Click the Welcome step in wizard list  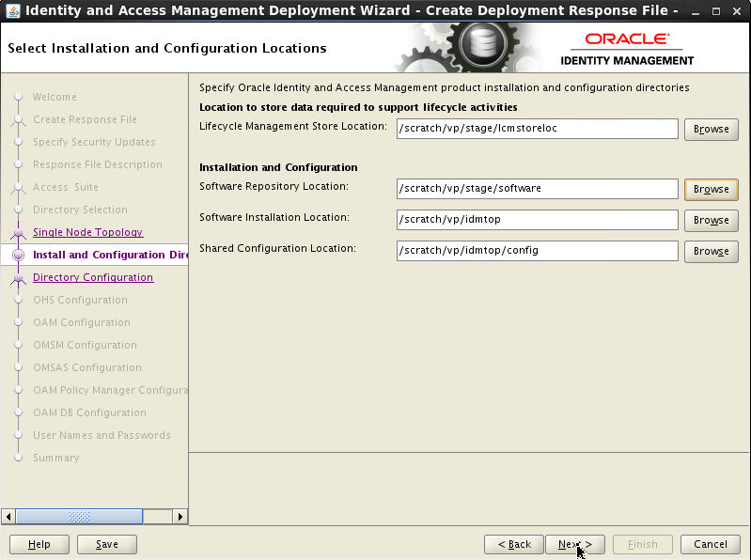coord(55,97)
